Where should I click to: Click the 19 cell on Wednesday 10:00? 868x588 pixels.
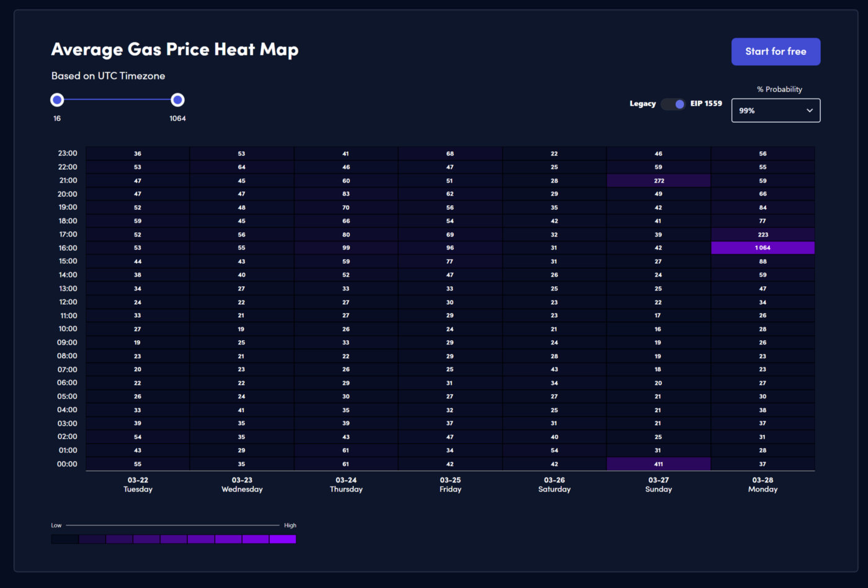click(x=242, y=329)
